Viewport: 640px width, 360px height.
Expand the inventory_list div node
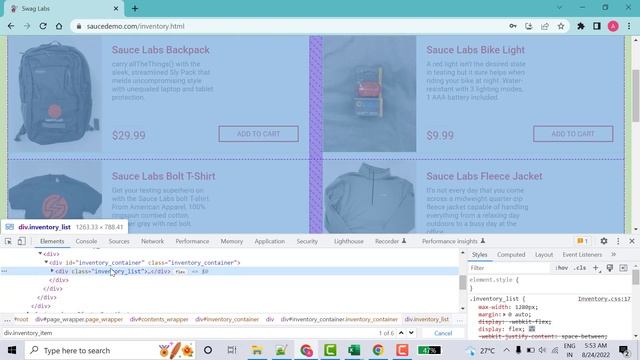point(52,271)
